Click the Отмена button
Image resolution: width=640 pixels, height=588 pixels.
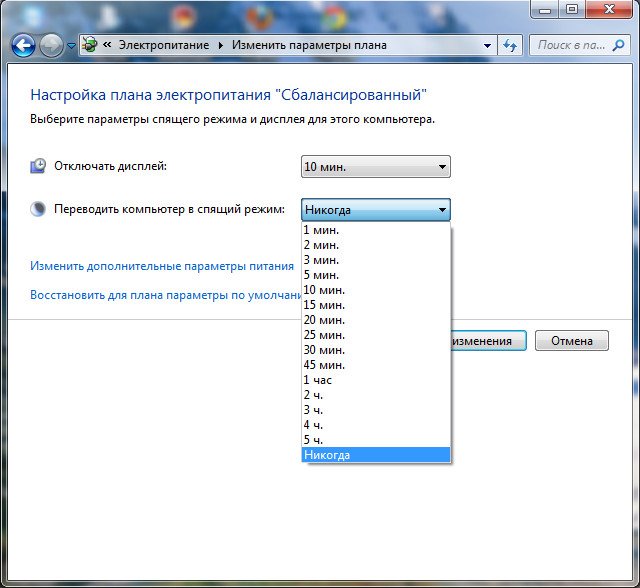coord(571,341)
